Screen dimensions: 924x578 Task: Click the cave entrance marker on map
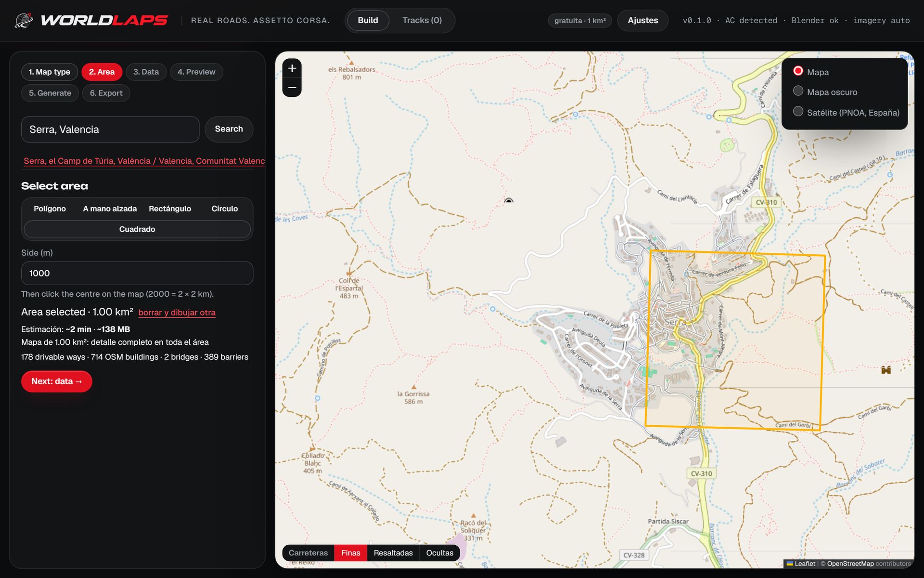click(x=509, y=200)
